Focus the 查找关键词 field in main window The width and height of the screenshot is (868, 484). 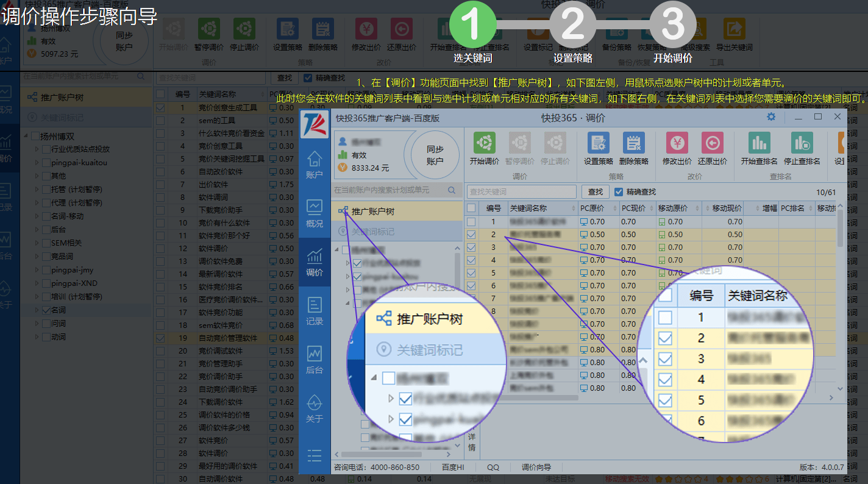(x=211, y=78)
